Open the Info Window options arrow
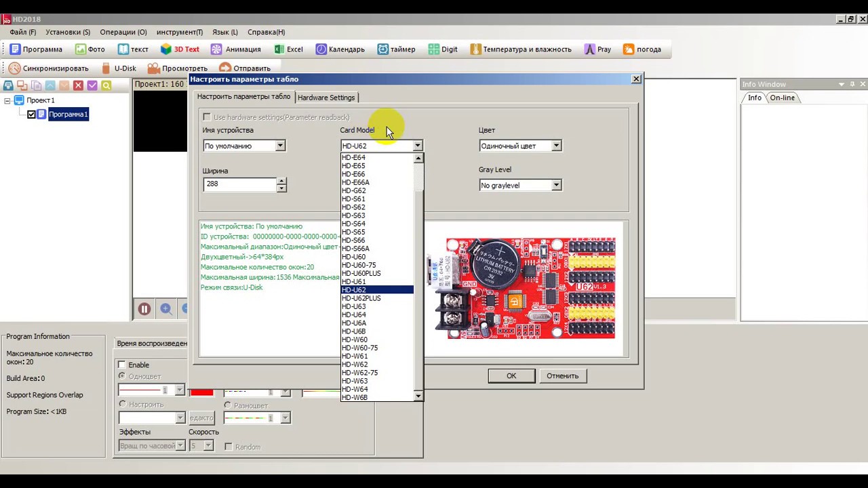 [x=842, y=84]
